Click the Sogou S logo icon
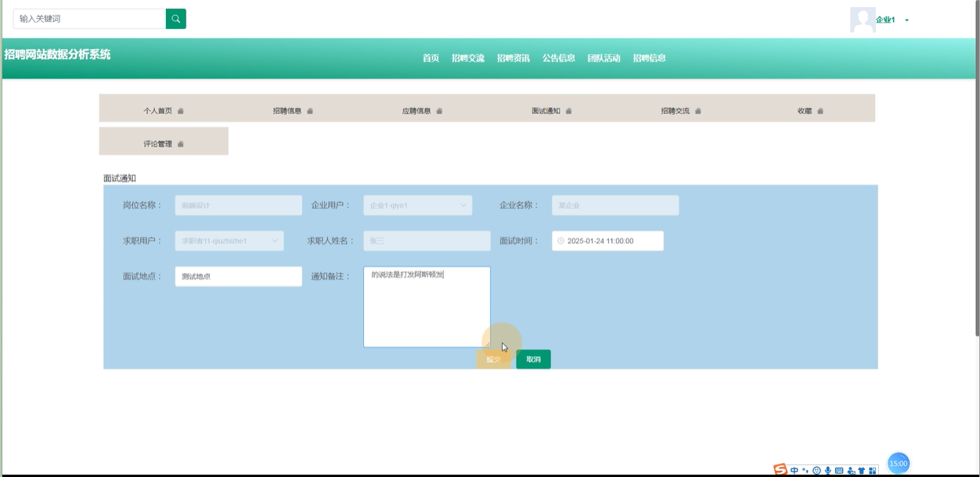This screenshot has width=980, height=477. pyautogui.click(x=780, y=470)
